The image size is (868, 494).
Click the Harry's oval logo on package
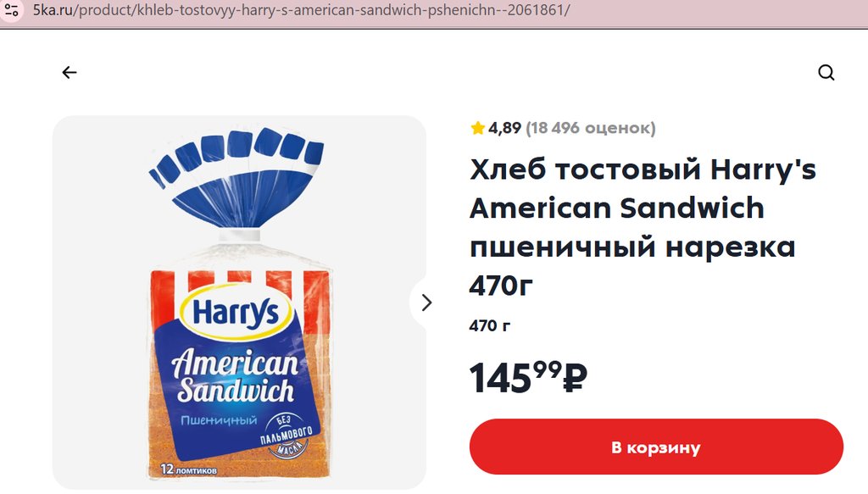[x=236, y=313]
